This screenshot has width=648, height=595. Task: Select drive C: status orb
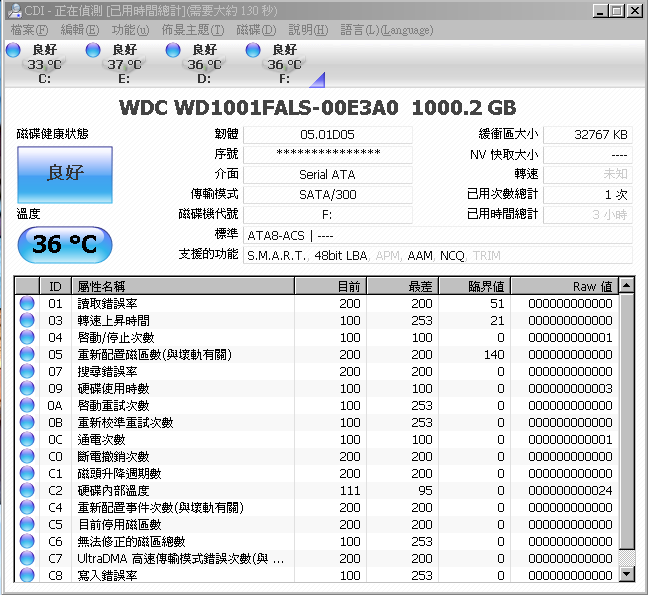[13, 50]
